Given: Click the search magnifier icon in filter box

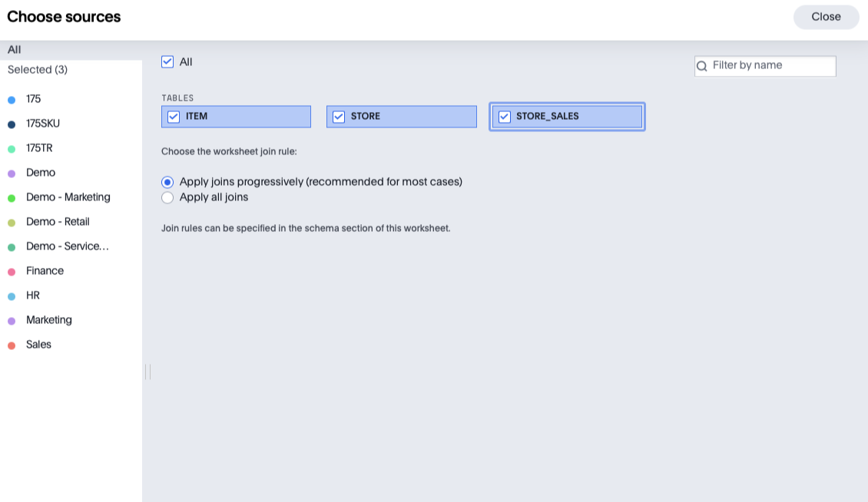Looking at the screenshot, I should (701, 66).
